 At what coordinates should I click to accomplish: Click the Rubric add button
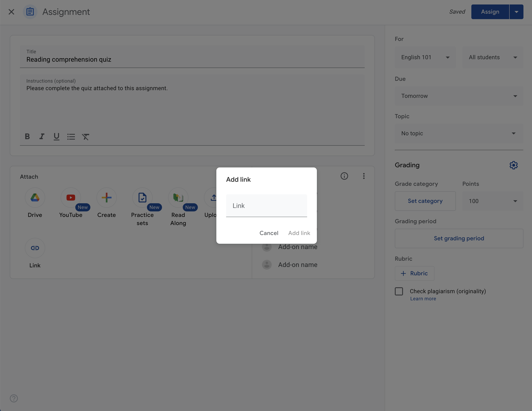coord(415,273)
